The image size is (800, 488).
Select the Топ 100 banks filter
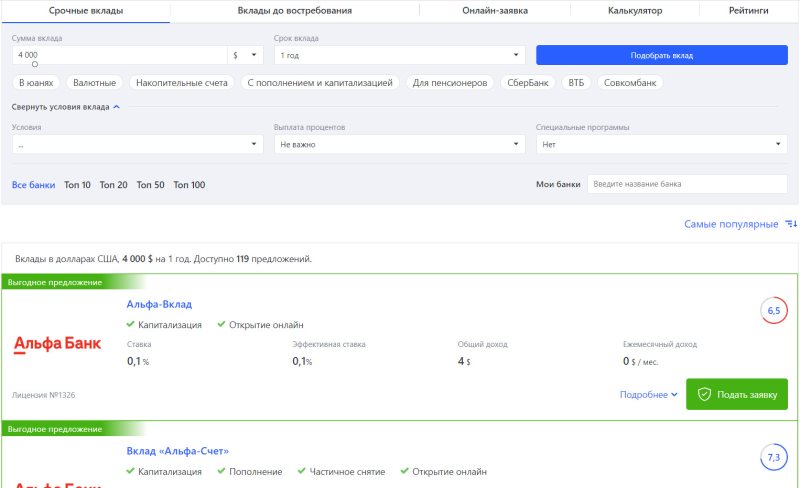[189, 185]
